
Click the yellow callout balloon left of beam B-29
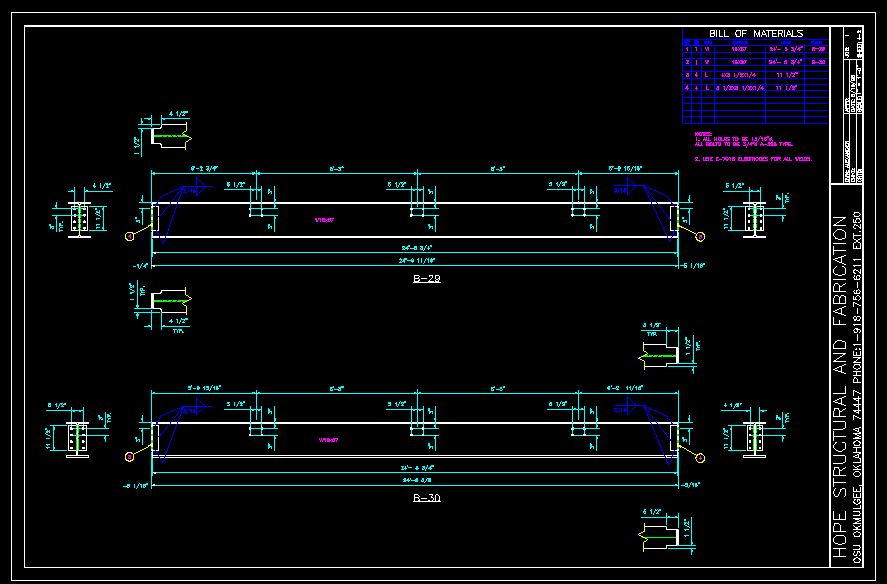pyautogui.click(x=129, y=236)
